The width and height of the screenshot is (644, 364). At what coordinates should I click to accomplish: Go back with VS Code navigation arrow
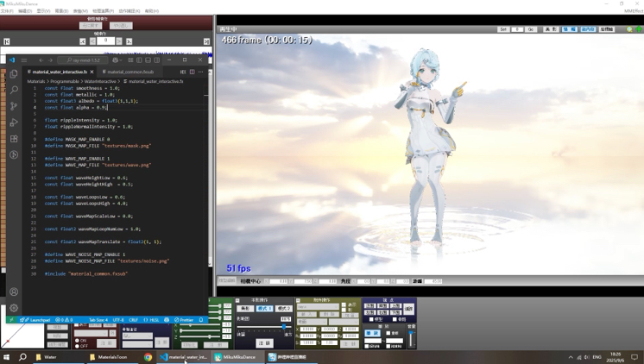click(41, 60)
